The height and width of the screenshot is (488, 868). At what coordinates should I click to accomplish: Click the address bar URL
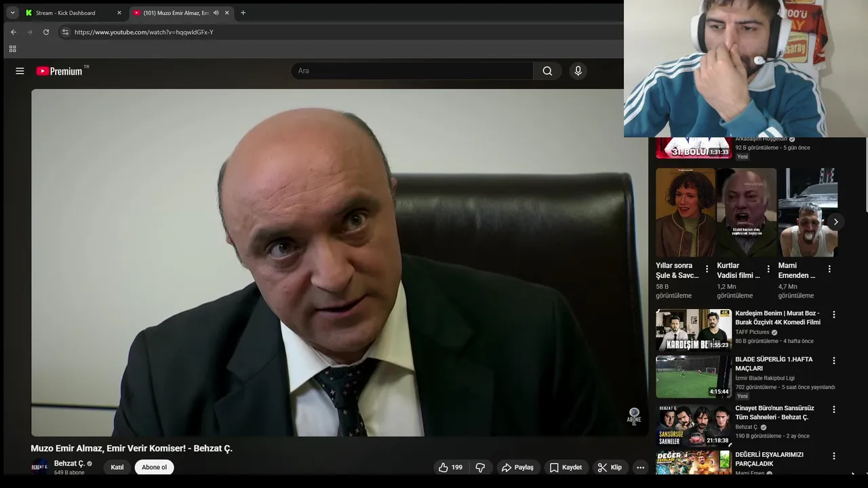tap(144, 32)
